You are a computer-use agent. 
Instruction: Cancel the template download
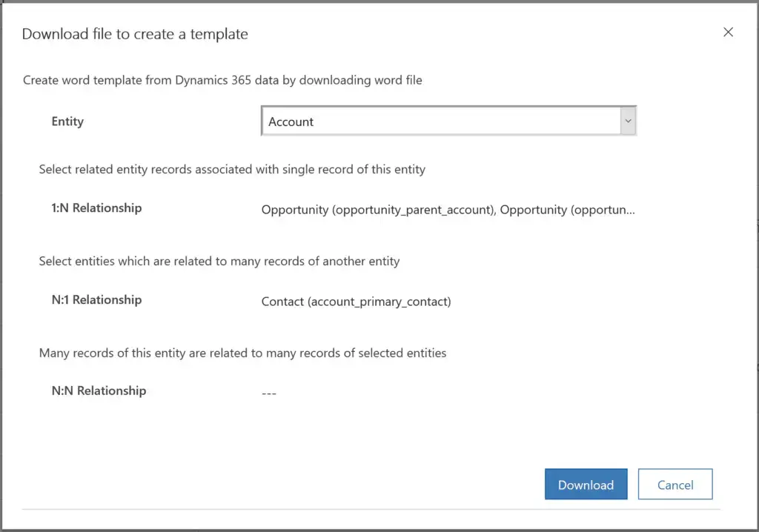click(675, 484)
